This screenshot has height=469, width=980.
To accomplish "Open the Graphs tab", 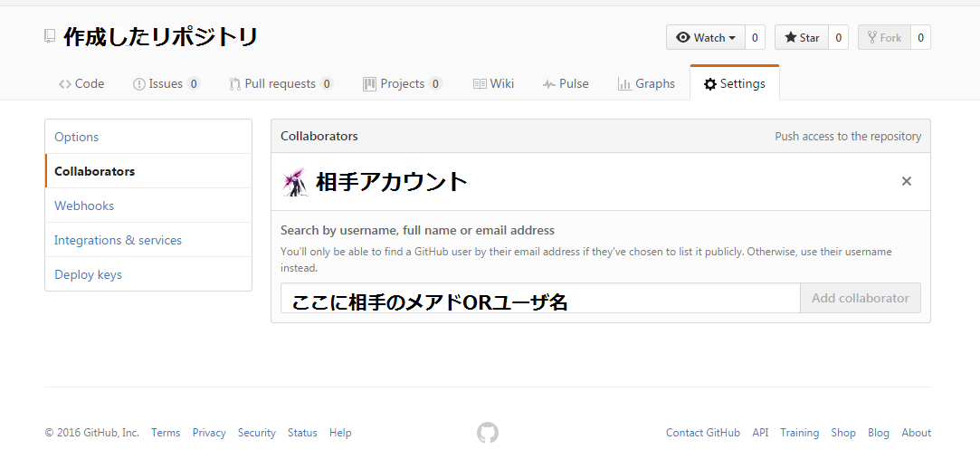I will (646, 83).
